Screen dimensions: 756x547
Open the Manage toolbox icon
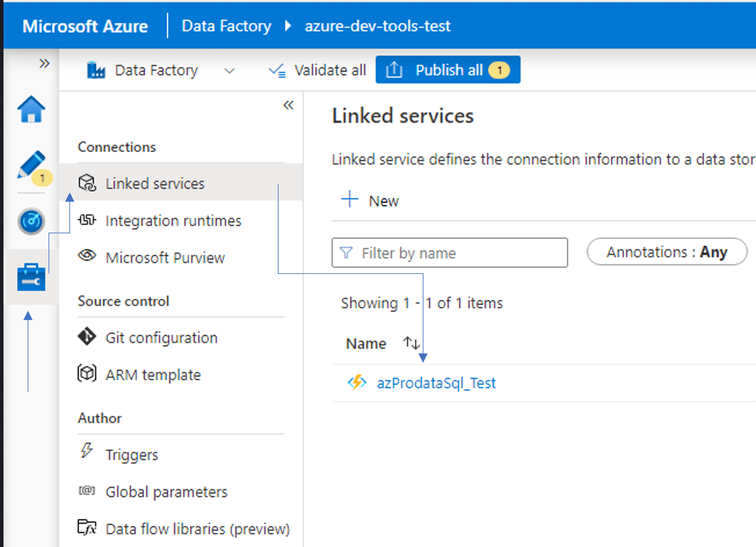point(31,277)
